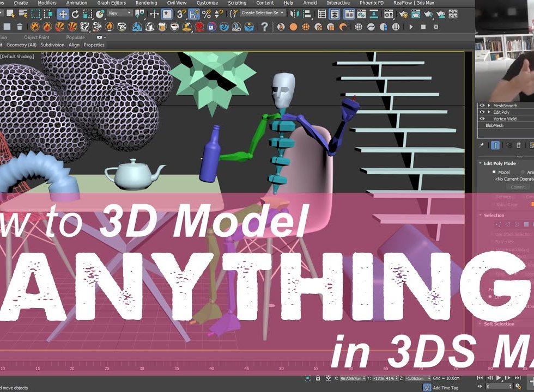Go to the end frame
Image resolution: width=534 pixels, height=392 pixels.
pyautogui.click(x=518, y=378)
